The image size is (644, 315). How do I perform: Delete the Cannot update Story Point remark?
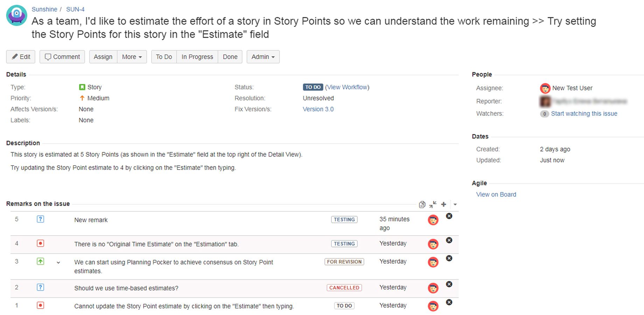pos(449,302)
